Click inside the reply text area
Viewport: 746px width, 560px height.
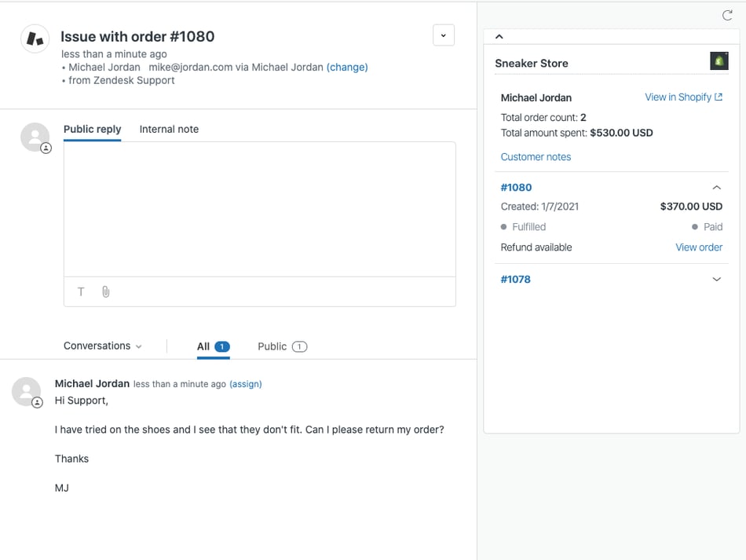(260, 210)
